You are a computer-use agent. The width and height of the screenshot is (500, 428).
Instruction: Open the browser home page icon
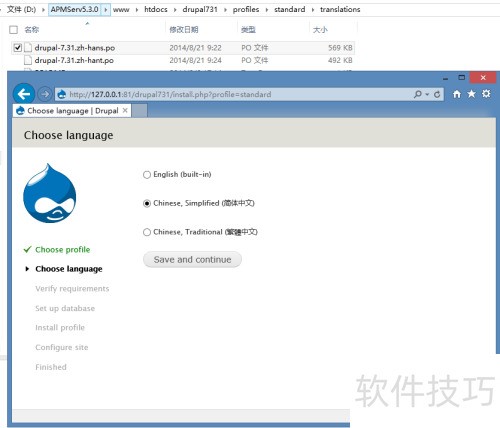click(457, 94)
